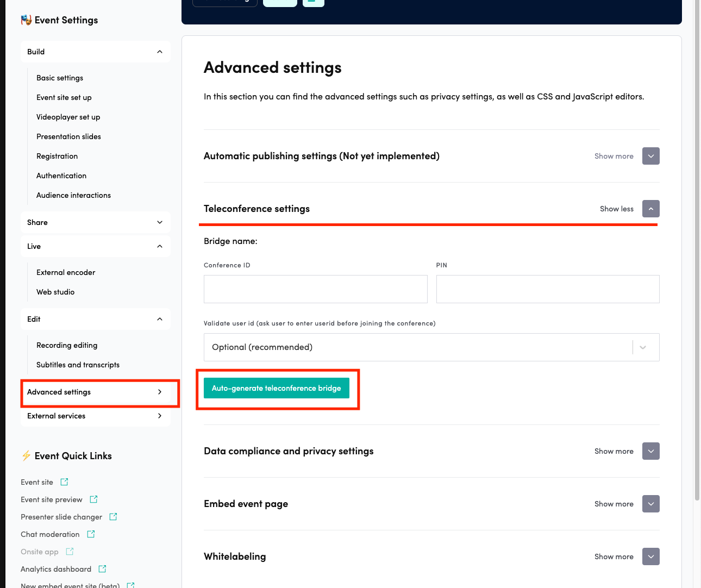Open Chat moderation external link icon
This screenshot has width=701, height=588.
(x=91, y=534)
